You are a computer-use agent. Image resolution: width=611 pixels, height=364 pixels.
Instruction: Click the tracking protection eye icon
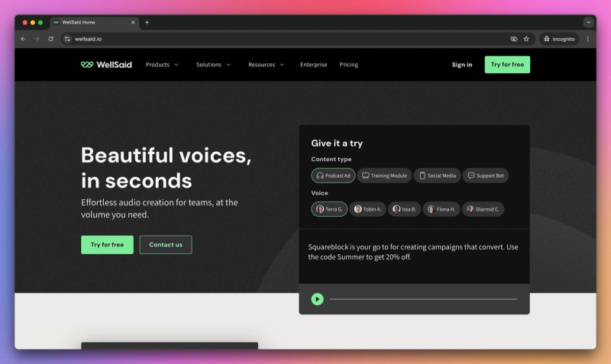point(514,39)
